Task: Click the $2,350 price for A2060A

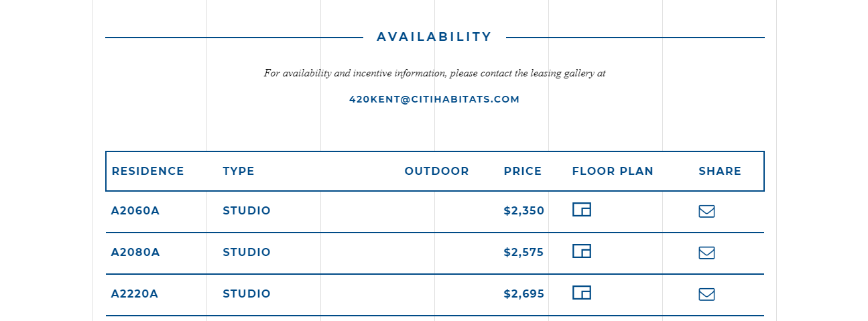Action: pyautogui.click(x=523, y=210)
